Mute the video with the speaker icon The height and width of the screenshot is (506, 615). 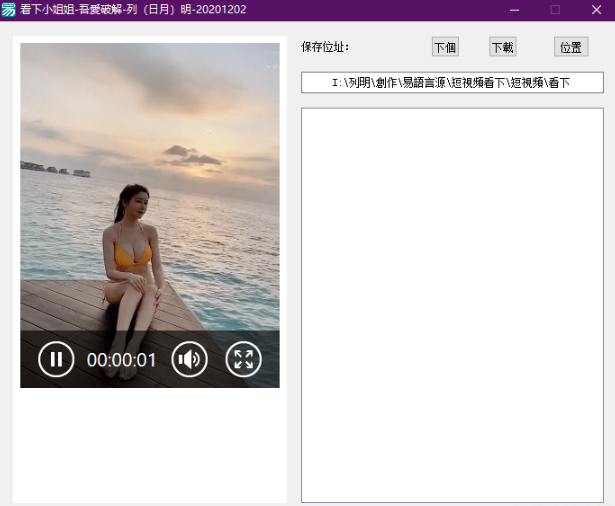189,359
